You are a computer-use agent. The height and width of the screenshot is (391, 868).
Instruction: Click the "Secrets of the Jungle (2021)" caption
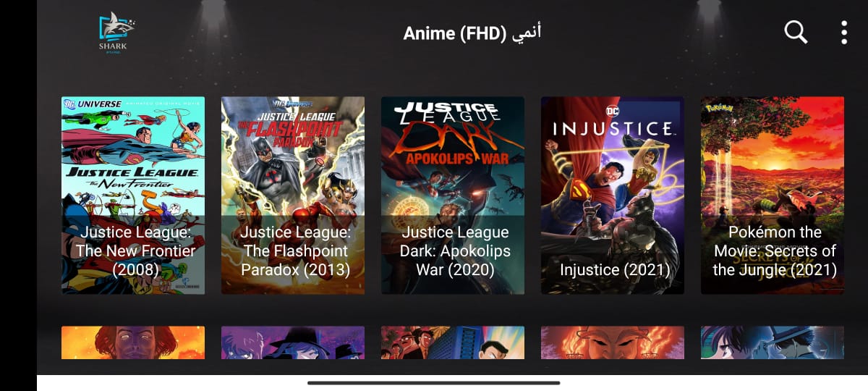coord(775,261)
